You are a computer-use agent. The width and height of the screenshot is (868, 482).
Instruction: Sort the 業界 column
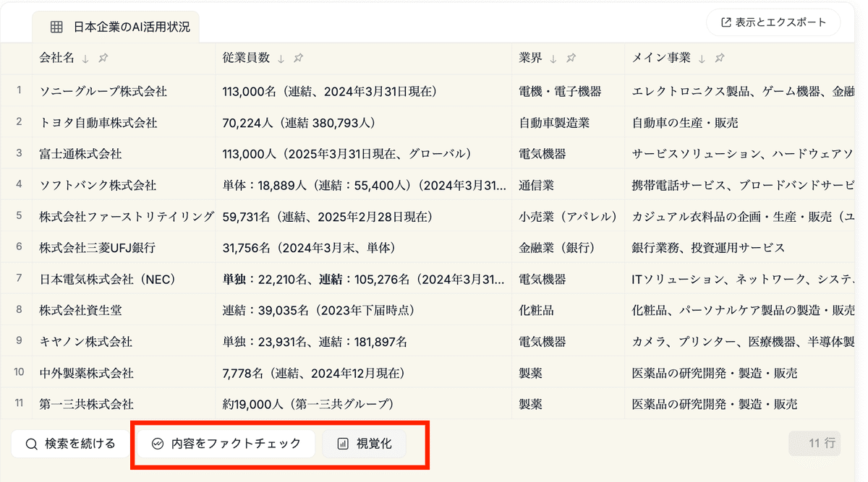click(553, 59)
